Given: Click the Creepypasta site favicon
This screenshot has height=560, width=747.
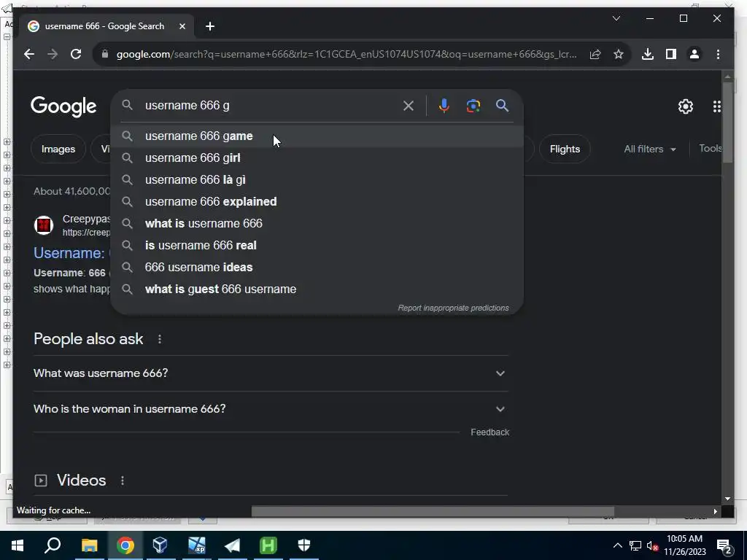Looking at the screenshot, I should click(x=43, y=225).
